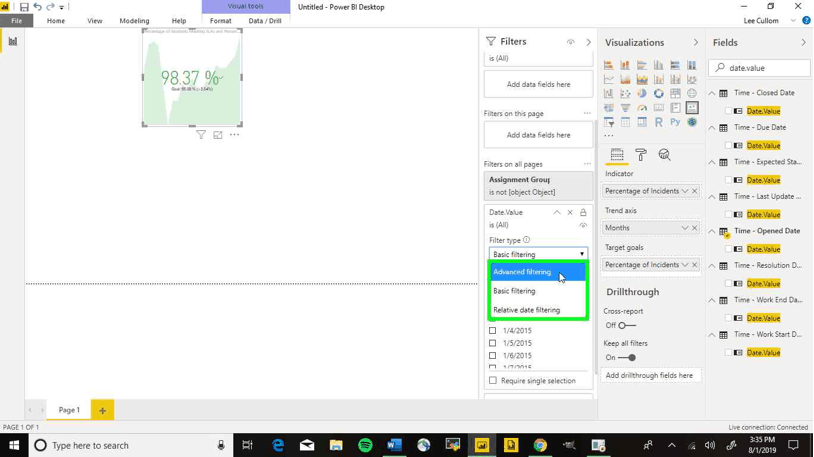Screen dimensions: 814x457
Task: Select the matrix visualization
Action: [x=642, y=122]
